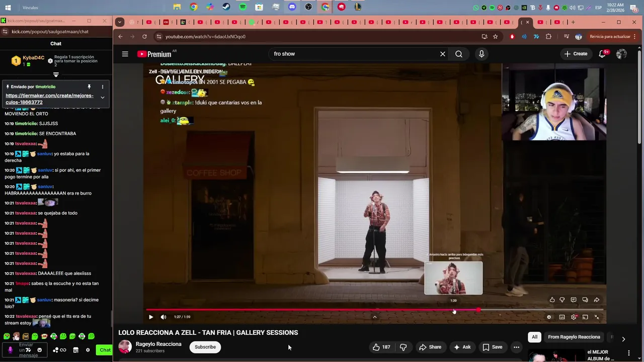The width and height of the screenshot is (644, 362).
Task: Open the Kick shop storefront icon
Action: click(x=75, y=350)
